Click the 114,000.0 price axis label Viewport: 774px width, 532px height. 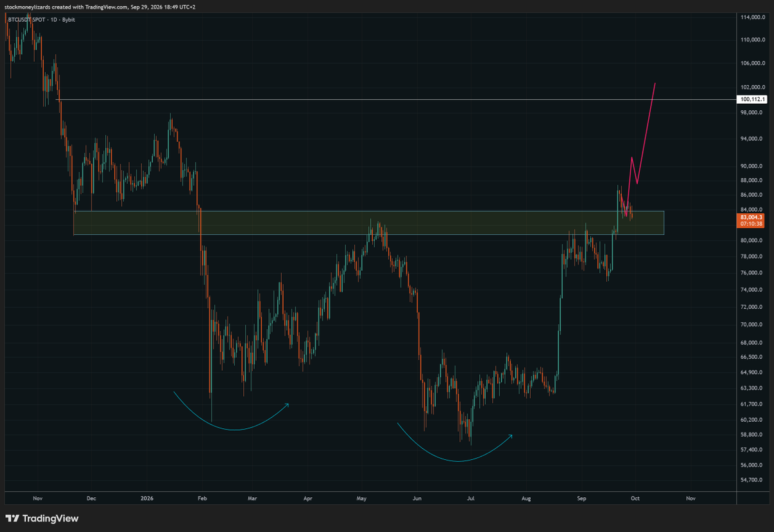[753, 17]
